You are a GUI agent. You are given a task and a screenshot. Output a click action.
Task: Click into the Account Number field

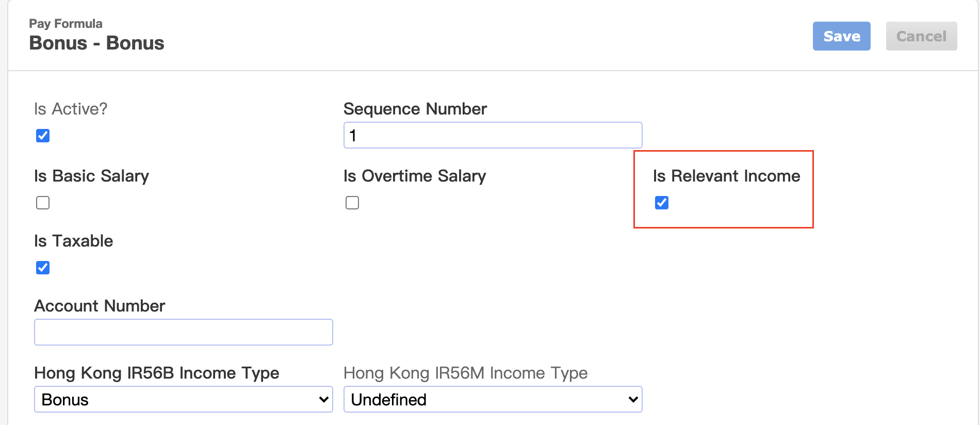183,332
